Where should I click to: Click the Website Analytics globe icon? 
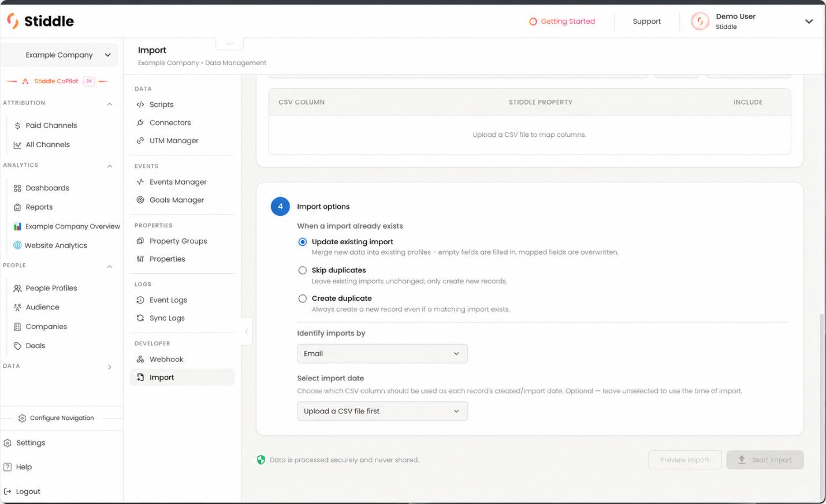(x=17, y=245)
